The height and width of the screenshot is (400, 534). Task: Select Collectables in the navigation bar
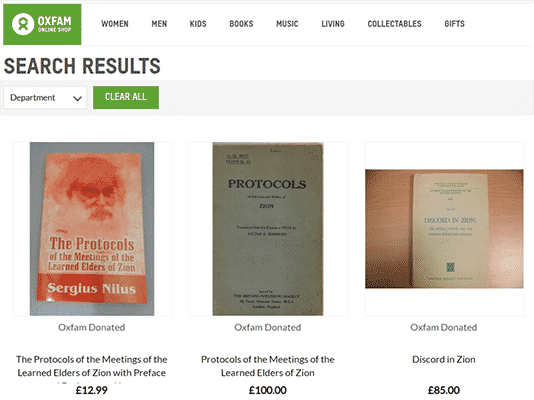point(394,24)
